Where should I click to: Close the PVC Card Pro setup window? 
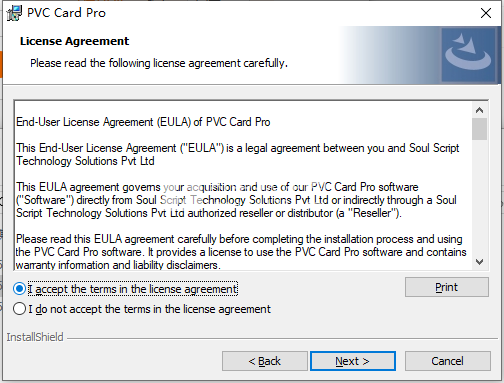(486, 13)
